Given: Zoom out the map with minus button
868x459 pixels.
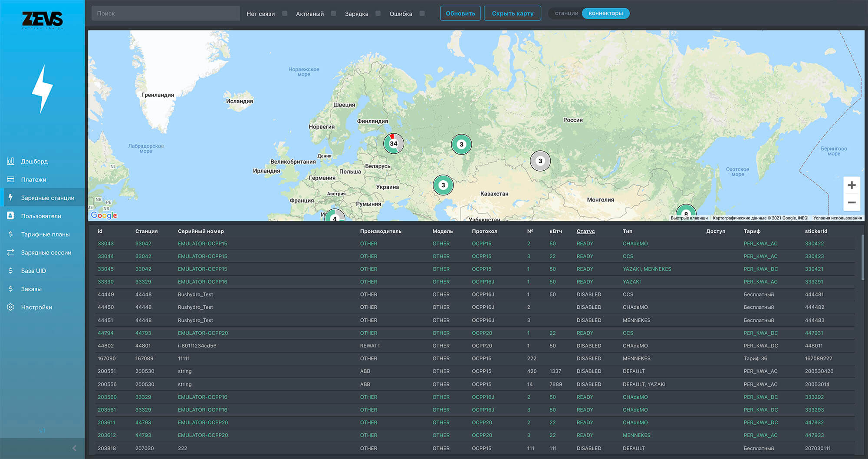Looking at the screenshot, I should pos(852,202).
